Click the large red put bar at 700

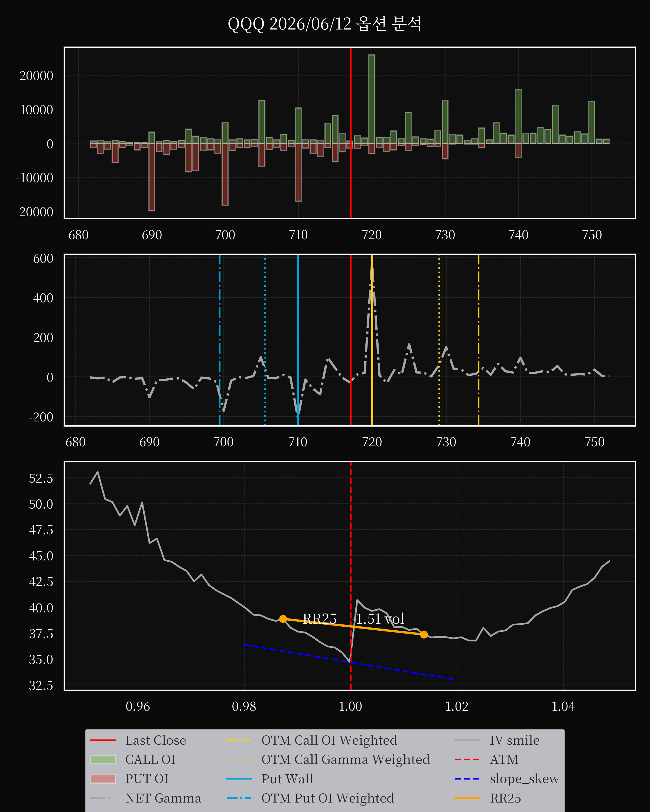click(x=225, y=174)
